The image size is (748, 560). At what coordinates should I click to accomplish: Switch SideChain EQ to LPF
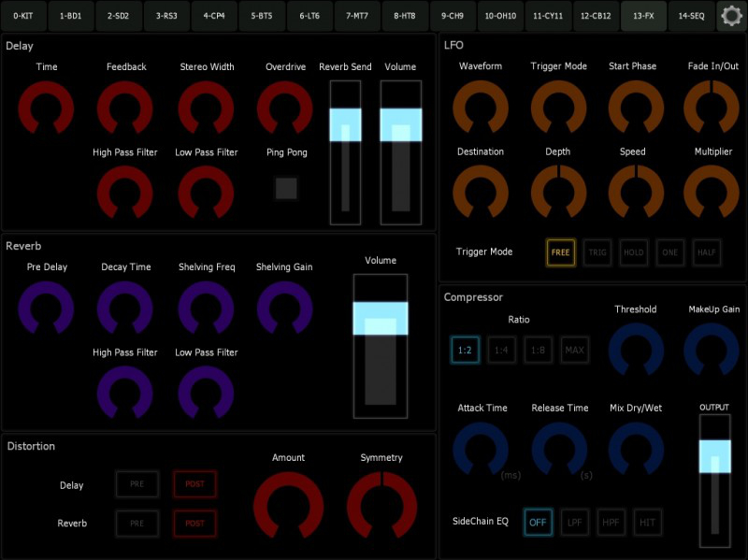pyautogui.click(x=574, y=522)
